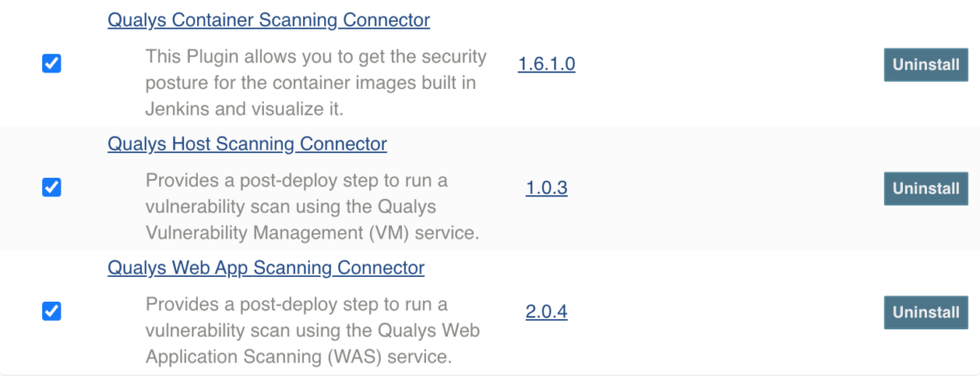This screenshot has height=376, width=980.
Task: Select the Uninstall button beside version 1.6.1.0
Action: (926, 64)
